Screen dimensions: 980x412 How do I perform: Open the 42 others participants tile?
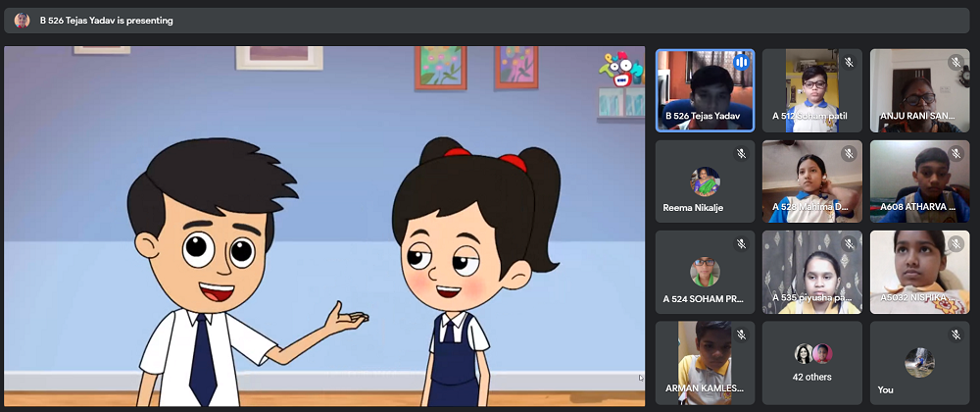[812, 362]
